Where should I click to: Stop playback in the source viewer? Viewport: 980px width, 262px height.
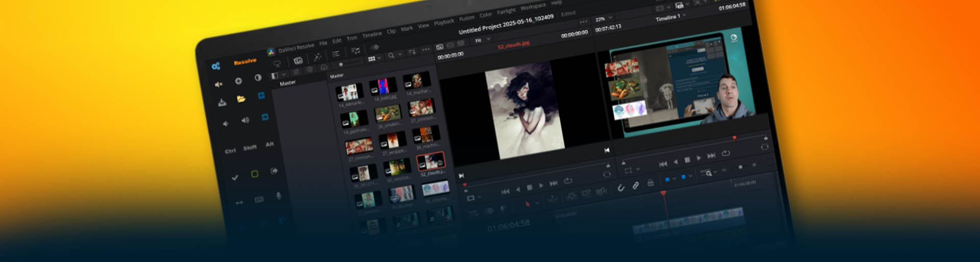[x=529, y=187]
